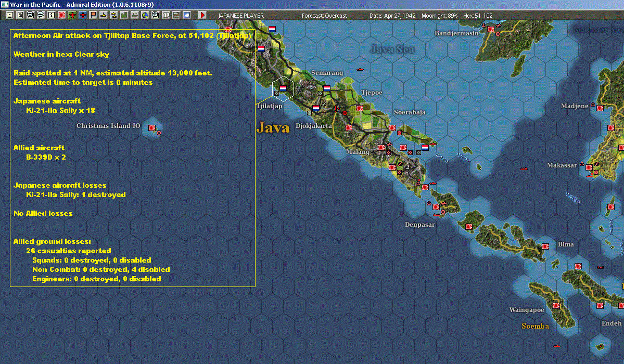Click the OP toolbar button
This screenshot has width=624, height=364.
pos(165,15)
